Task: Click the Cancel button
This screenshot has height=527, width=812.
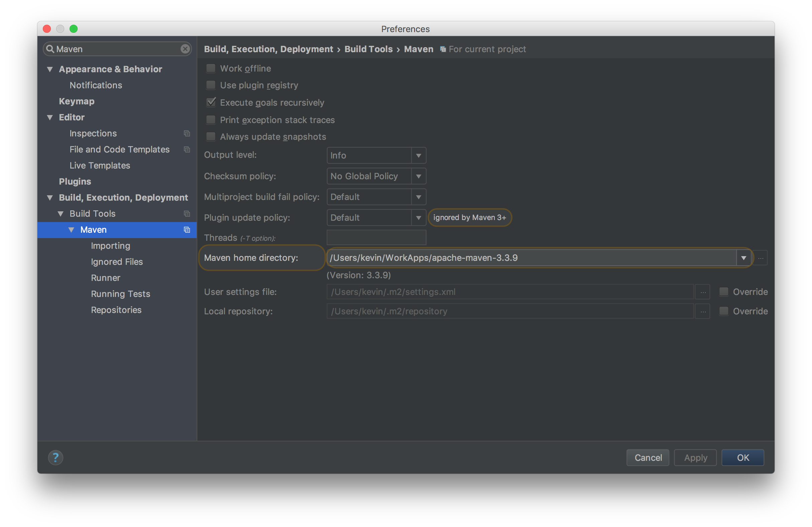Action: pos(647,457)
